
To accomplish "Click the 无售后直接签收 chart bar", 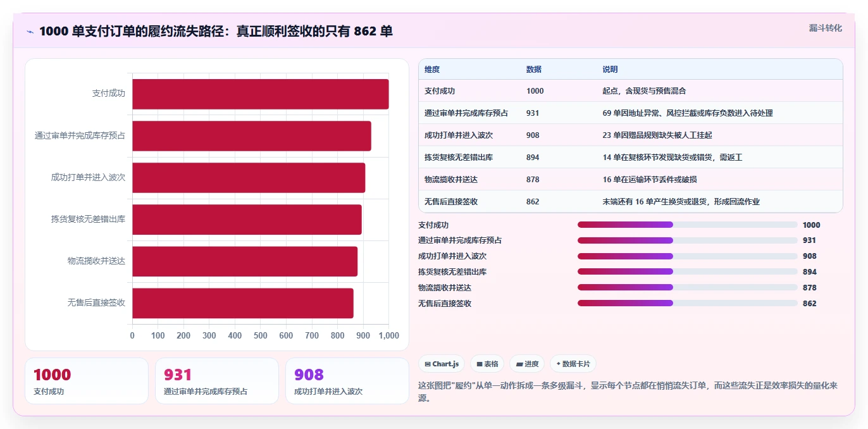I will click(243, 303).
